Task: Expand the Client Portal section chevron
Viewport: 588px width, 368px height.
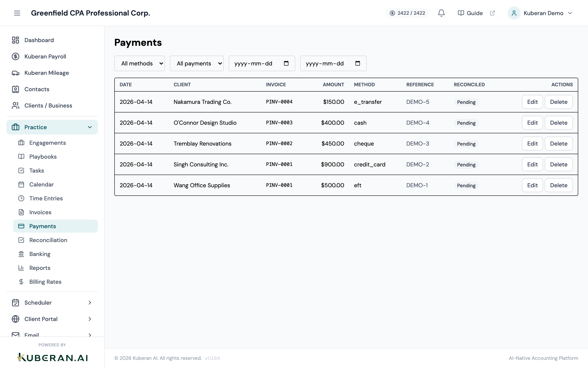Action: click(x=90, y=319)
